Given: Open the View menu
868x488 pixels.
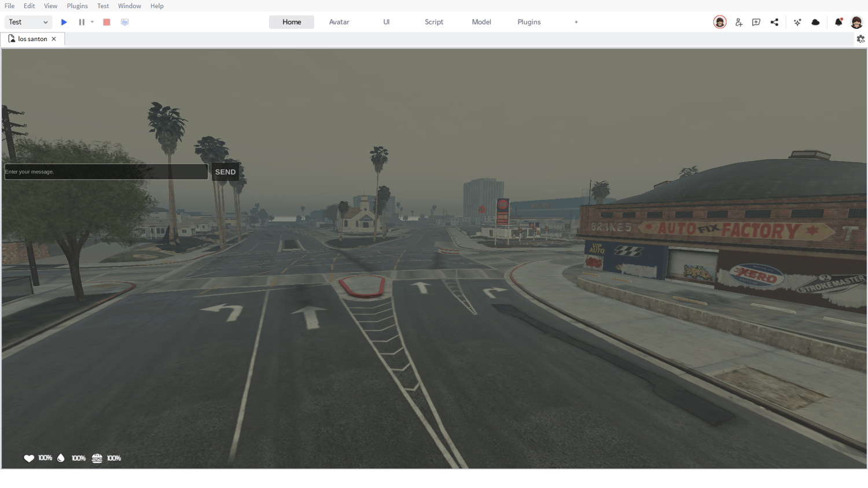Looking at the screenshot, I should tap(51, 6).
